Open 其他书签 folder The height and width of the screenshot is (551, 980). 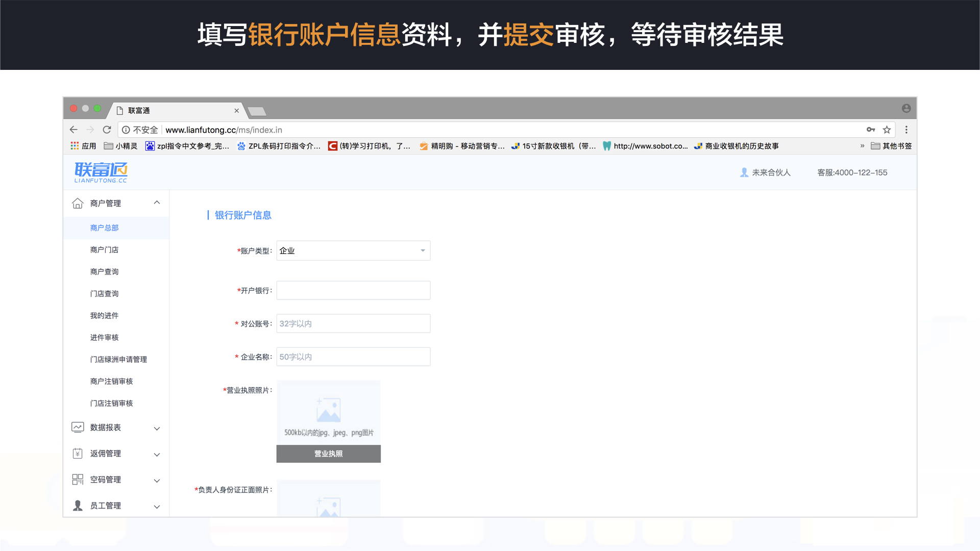pos(891,146)
